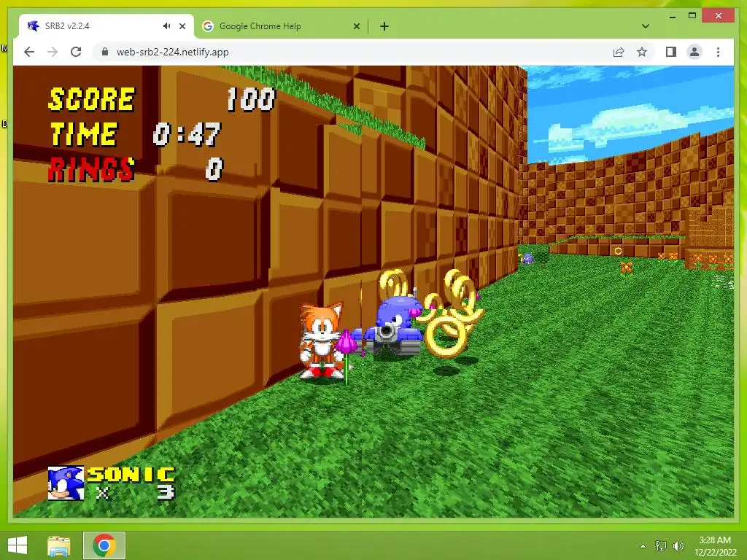Open Chrome's three-dot menu
The height and width of the screenshot is (560, 747).
[718, 52]
